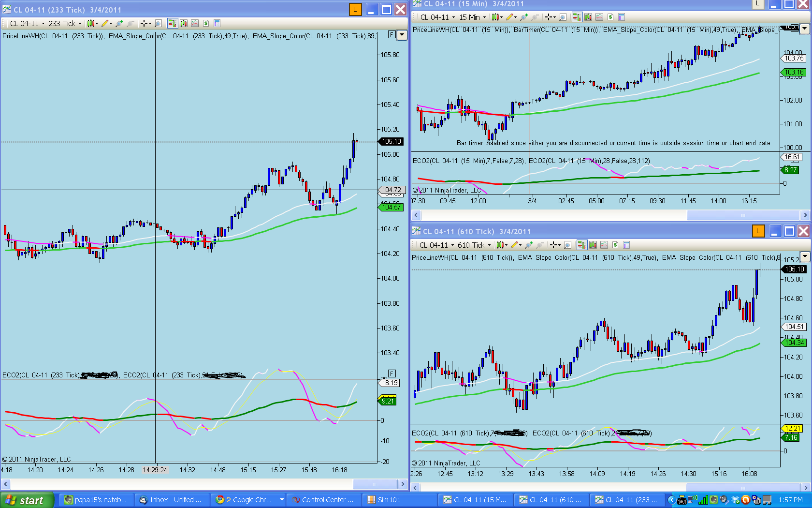Open Indicators icon in 610 Tick toolbar
Screen dimensions: 812x508
(604, 245)
